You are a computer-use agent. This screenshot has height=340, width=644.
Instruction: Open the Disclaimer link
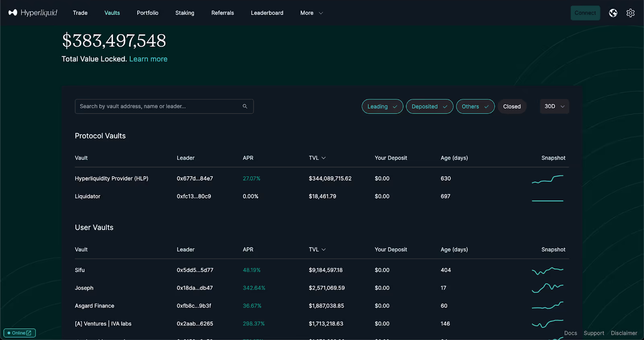tap(624, 333)
